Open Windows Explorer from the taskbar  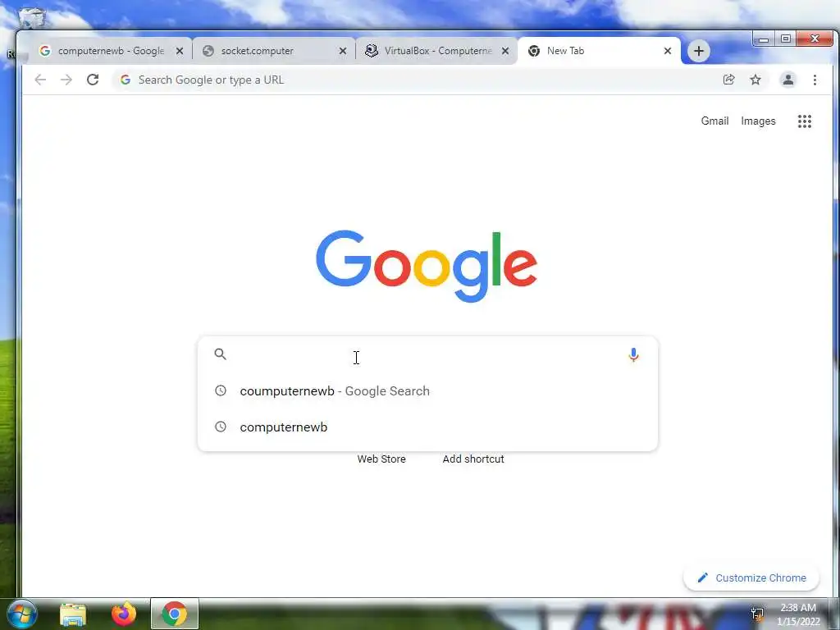73,614
